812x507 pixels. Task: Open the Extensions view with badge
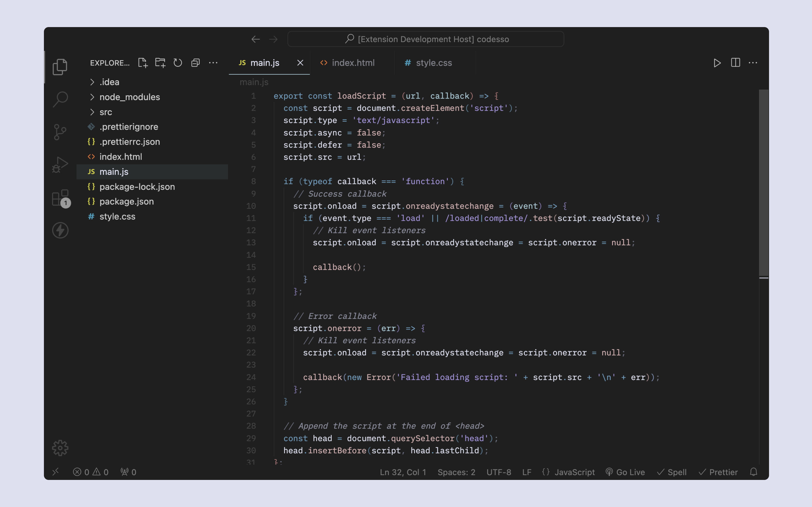[x=61, y=198]
